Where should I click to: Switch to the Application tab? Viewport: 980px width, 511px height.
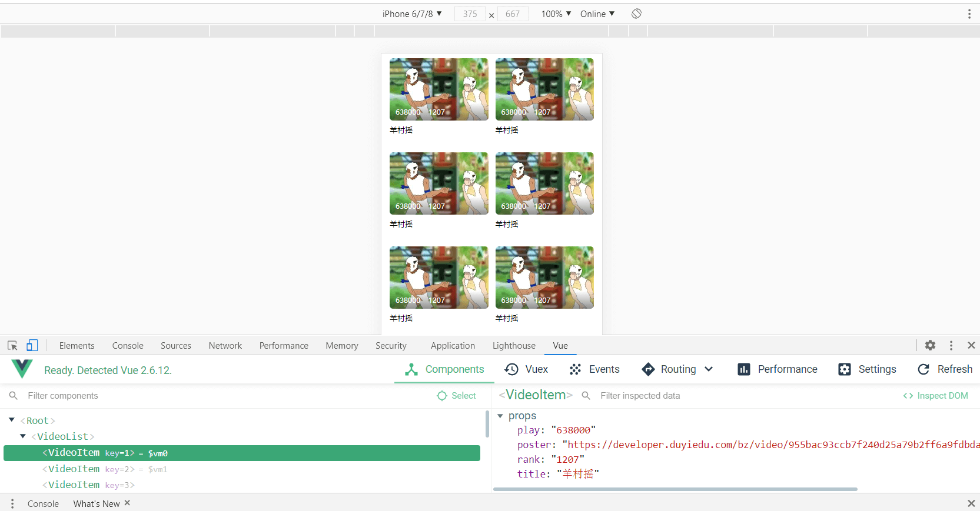pos(453,346)
